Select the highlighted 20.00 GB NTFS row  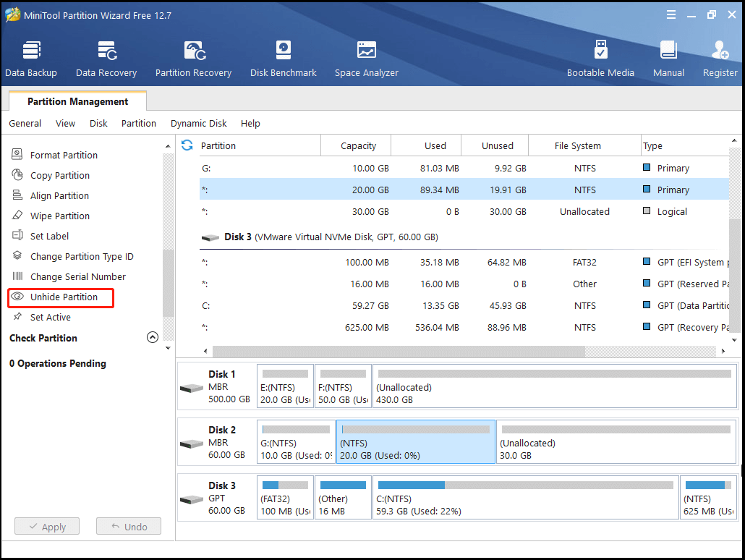coord(464,190)
